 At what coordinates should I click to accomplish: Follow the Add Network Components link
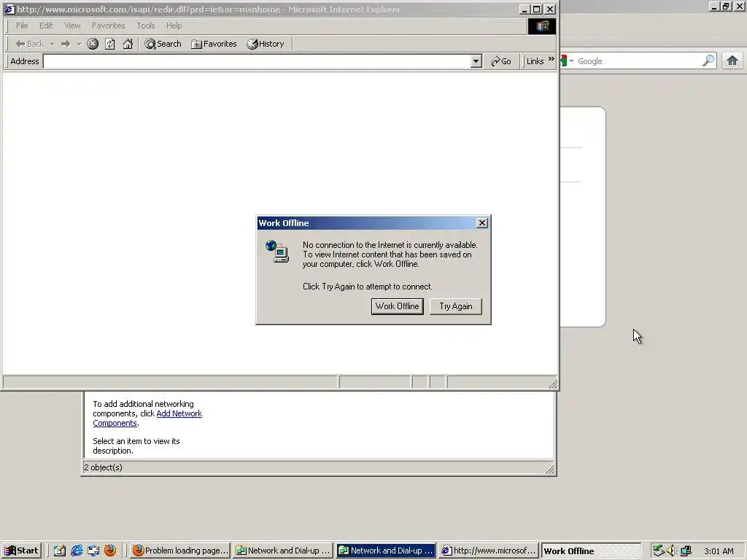[147, 418]
